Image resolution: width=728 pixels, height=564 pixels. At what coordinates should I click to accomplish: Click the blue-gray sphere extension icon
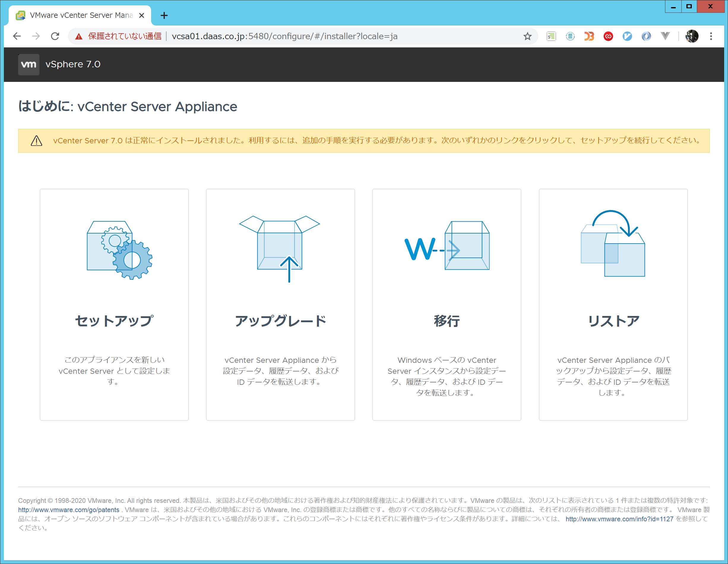646,36
